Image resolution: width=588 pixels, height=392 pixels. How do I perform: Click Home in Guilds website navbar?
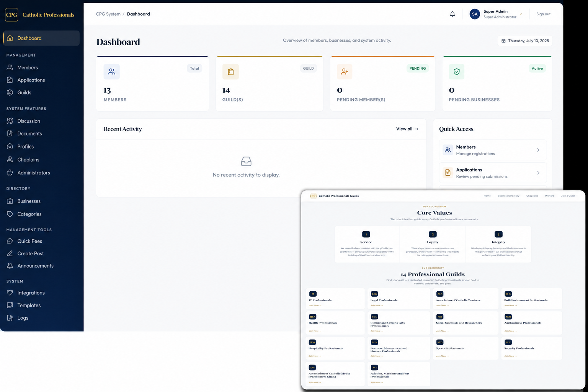tap(487, 196)
